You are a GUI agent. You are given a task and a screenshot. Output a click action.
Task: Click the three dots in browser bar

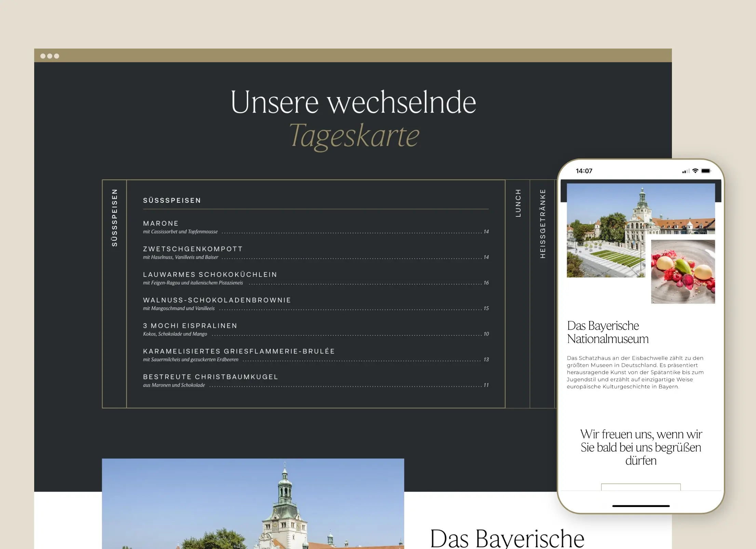[x=50, y=56]
